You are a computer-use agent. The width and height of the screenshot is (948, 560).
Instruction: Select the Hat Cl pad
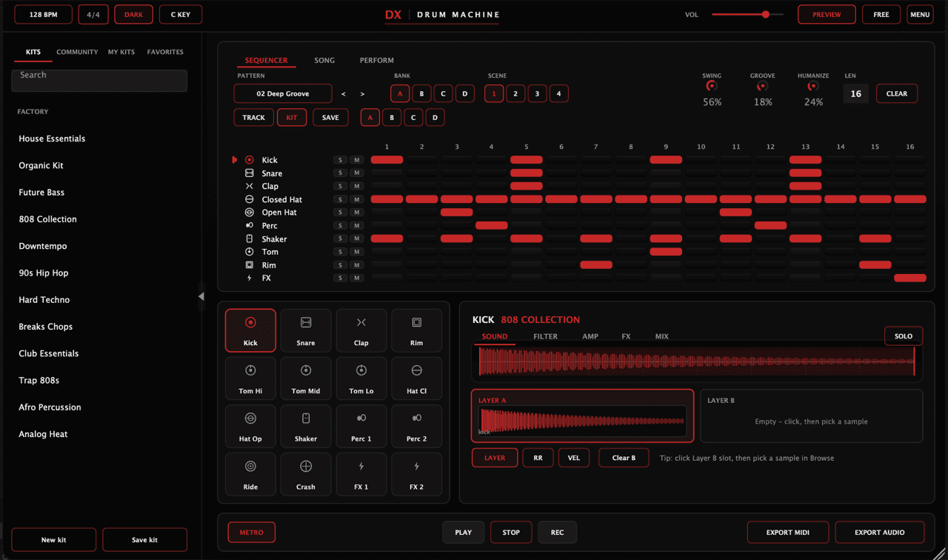pyautogui.click(x=417, y=379)
